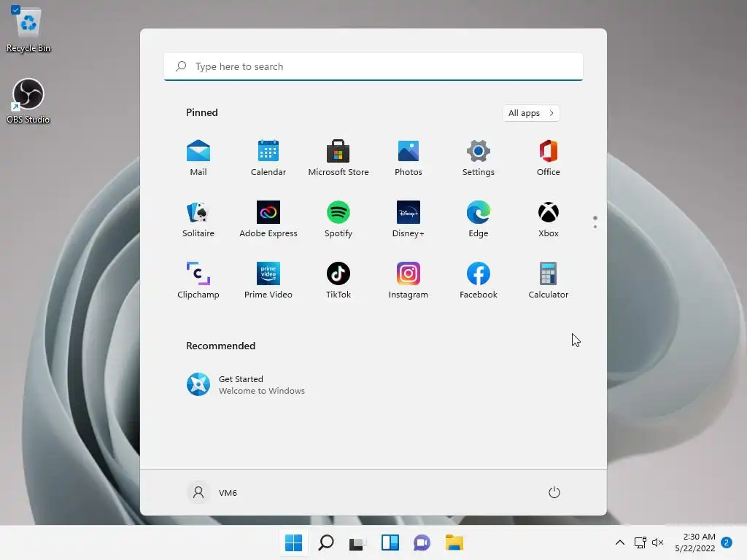Launch Instagram from pinned apps

(x=409, y=281)
